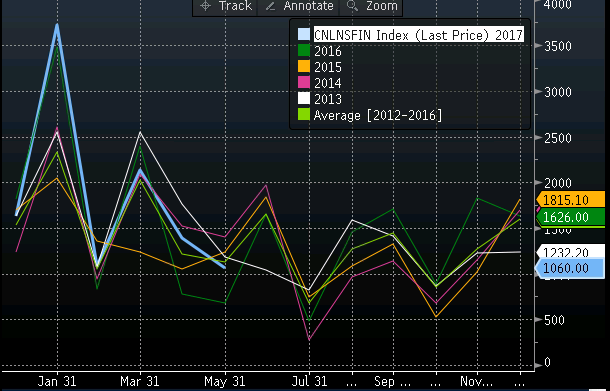Image resolution: width=610 pixels, height=391 pixels.
Task: Click the pencil icon beside Annotate
Action: [x=270, y=6]
